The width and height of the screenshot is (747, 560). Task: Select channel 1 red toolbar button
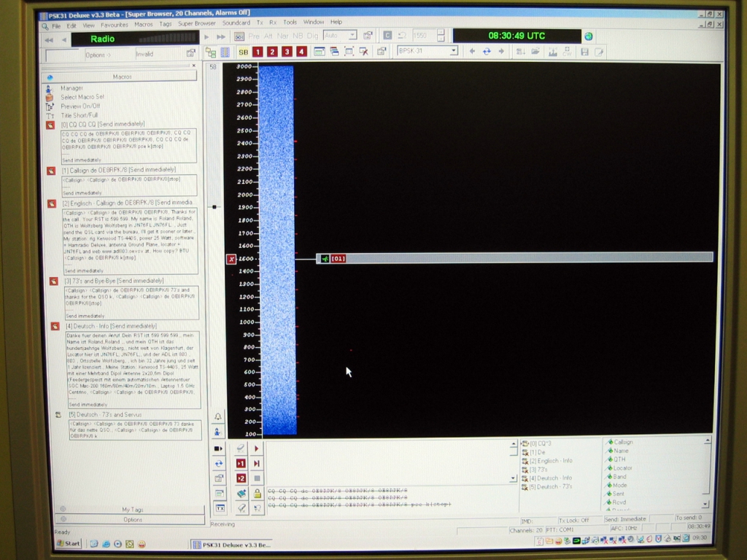click(x=258, y=52)
